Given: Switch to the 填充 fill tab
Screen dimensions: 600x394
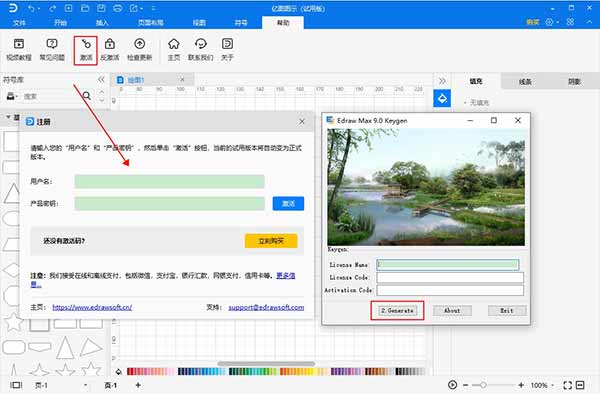Looking at the screenshot, I should coord(476,81).
